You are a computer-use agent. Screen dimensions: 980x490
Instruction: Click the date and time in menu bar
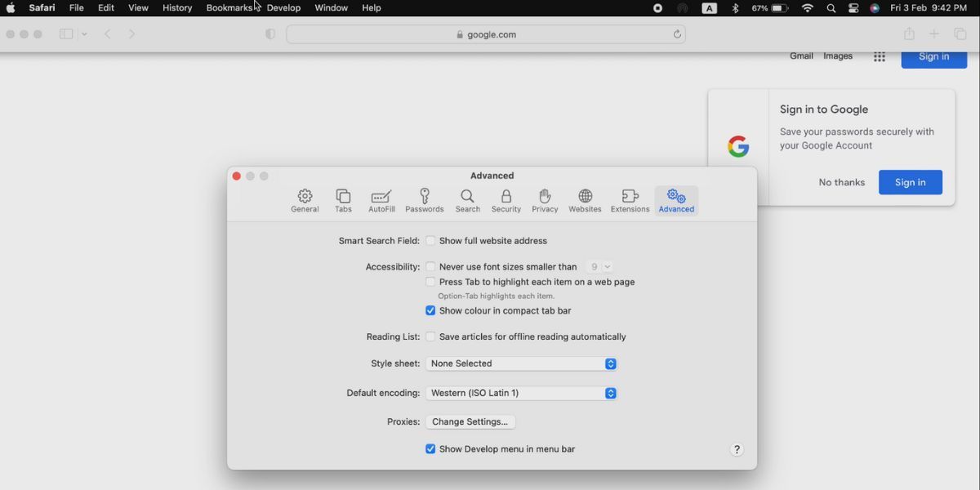click(929, 8)
